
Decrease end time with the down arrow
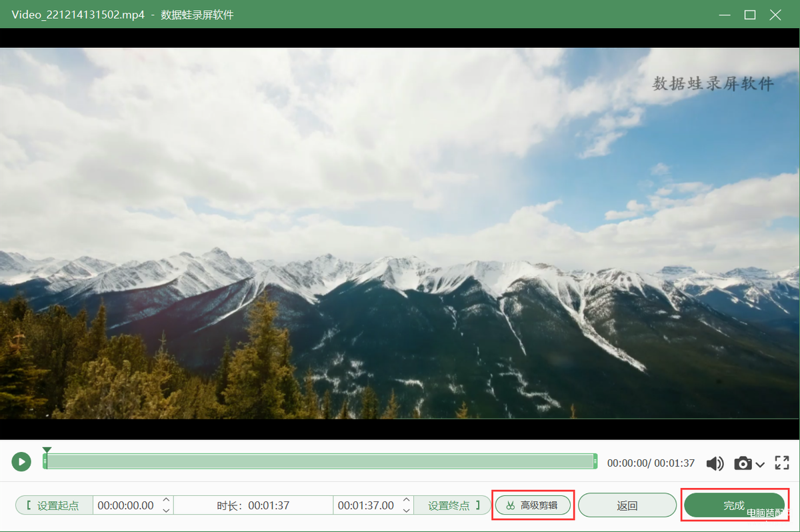(x=406, y=510)
